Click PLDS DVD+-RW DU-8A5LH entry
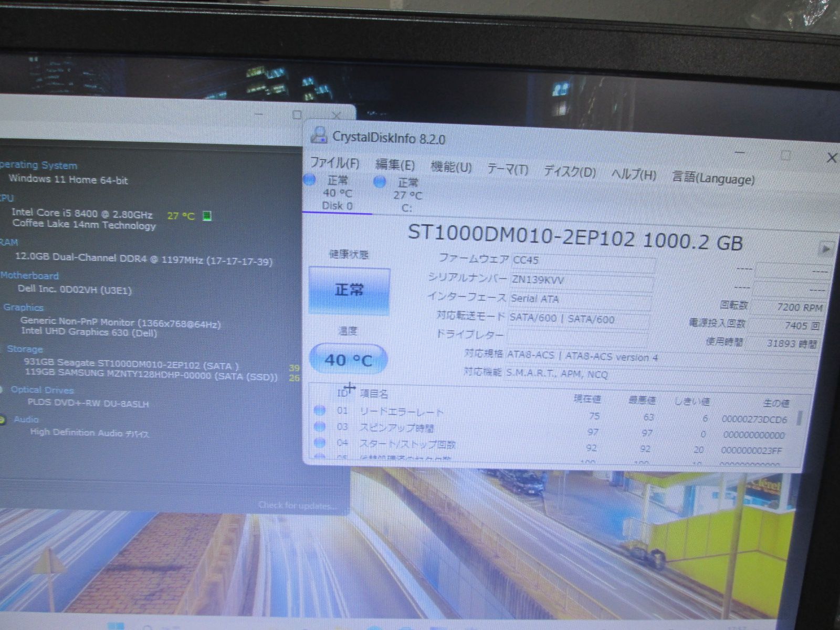Viewport: 840px width, 630px height. (x=88, y=403)
